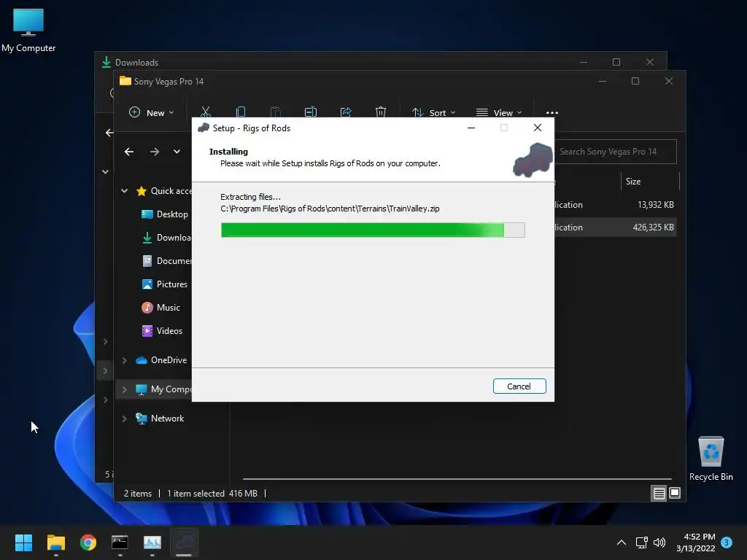Select Desktop in the navigation pane

tap(166, 214)
